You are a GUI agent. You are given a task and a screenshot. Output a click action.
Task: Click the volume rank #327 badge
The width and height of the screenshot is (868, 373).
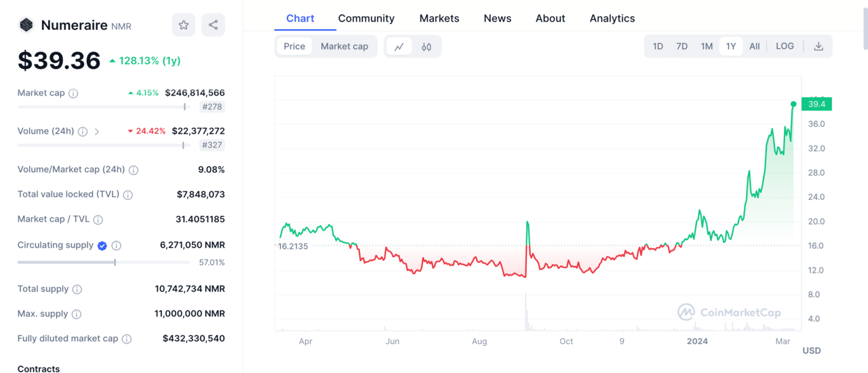coord(213,145)
